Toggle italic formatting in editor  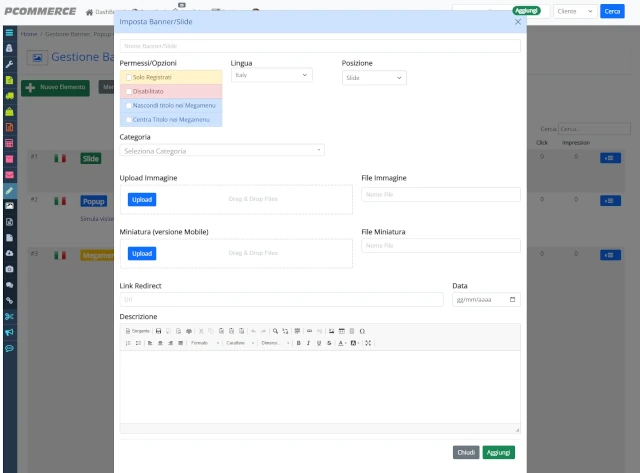tap(309, 343)
